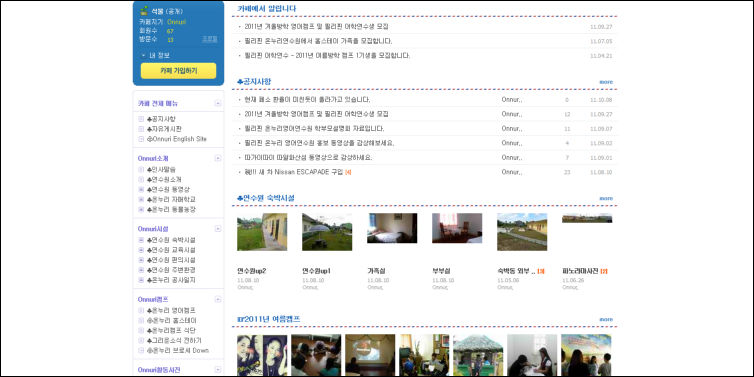Click board icon beside ♣자유게시판
This screenshot has width=754, height=377.
[x=141, y=129]
